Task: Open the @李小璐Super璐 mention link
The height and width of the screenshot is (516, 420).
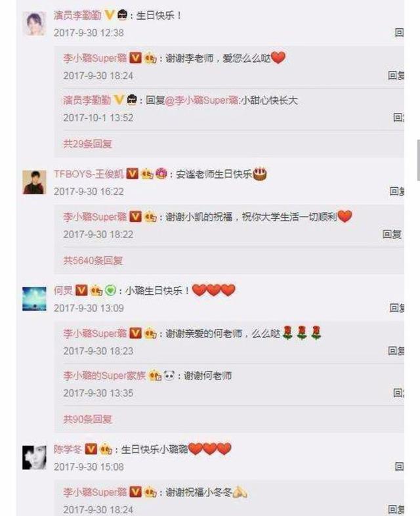Action: 201,100
